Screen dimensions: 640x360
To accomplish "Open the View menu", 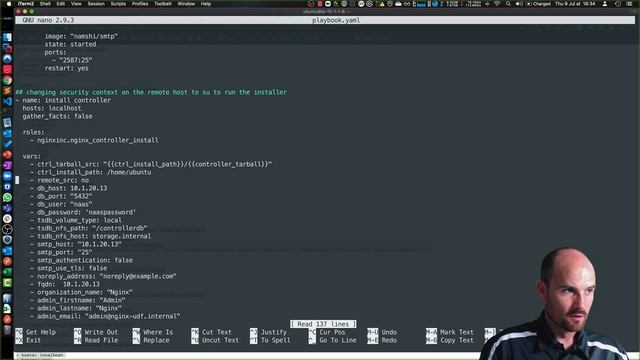I will coord(76,4).
